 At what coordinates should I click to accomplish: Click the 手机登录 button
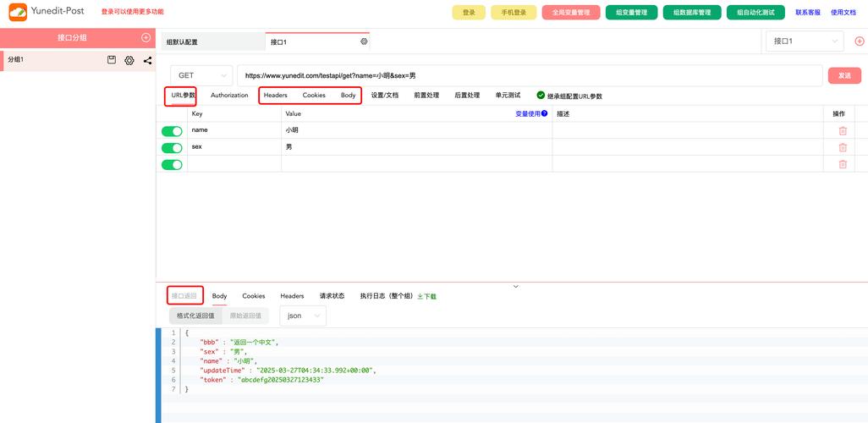pos(514,12)
